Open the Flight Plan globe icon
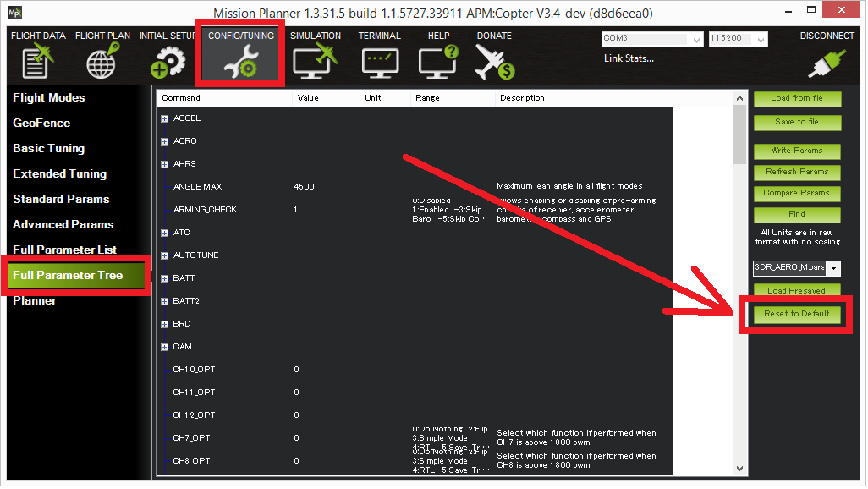The height and width of the screenshot is (489, 868). 102,62
